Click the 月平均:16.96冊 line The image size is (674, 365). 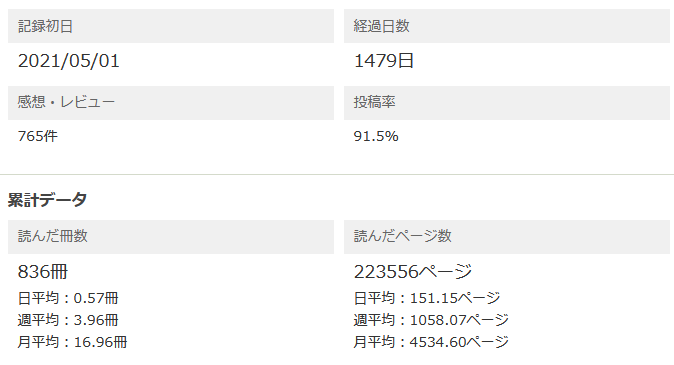pos(72,342)
